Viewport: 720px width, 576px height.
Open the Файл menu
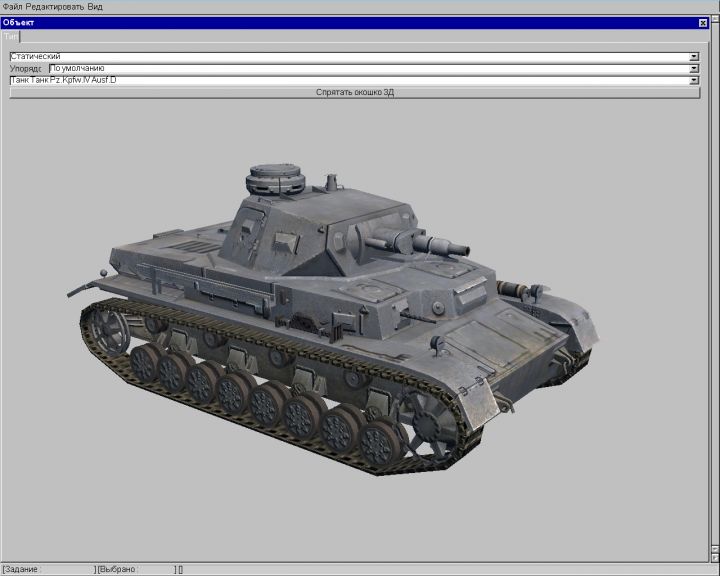(13, 6)
